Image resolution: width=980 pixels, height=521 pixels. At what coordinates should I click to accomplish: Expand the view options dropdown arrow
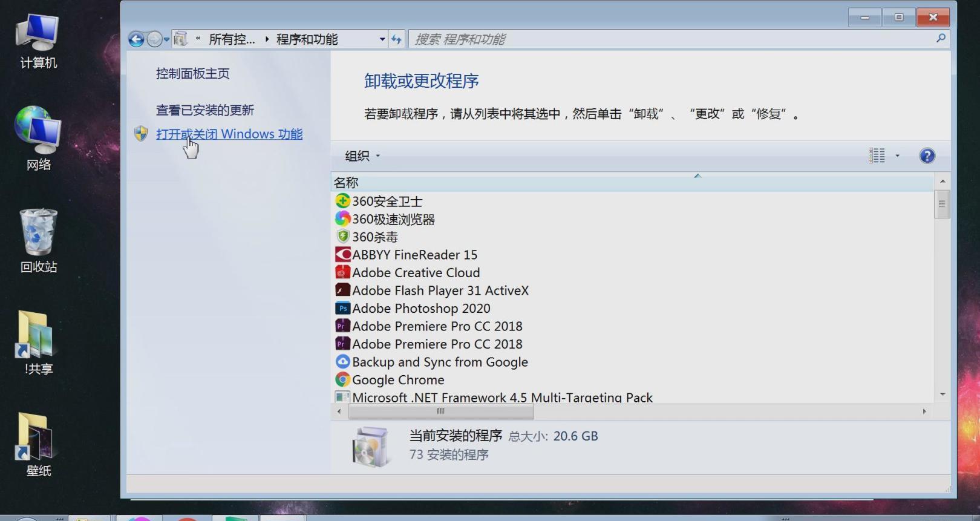[897, 156]
